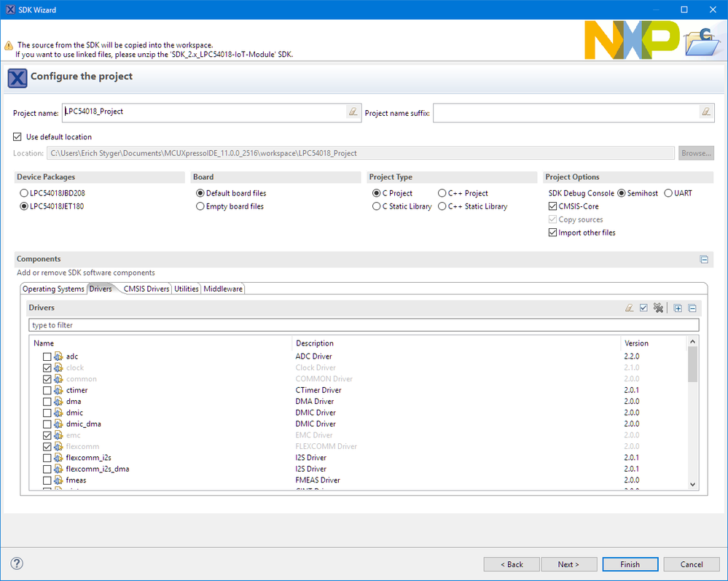Click the driver list vertical scrollbar thumb
This screenshot has height=581, width=728.
click(692, 364)
